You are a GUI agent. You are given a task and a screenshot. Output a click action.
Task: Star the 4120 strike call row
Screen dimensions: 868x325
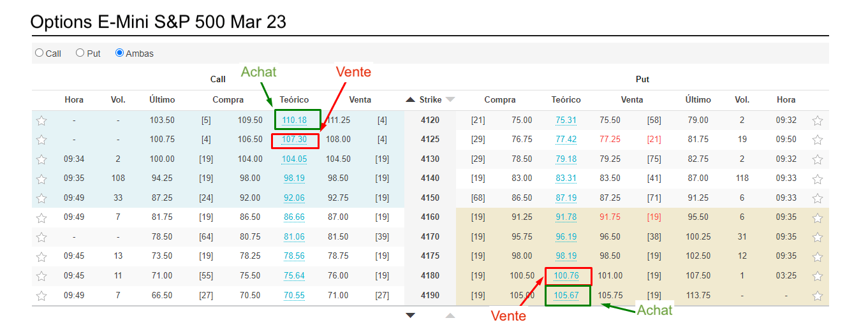pyautogui.click(x=41, y=120)
